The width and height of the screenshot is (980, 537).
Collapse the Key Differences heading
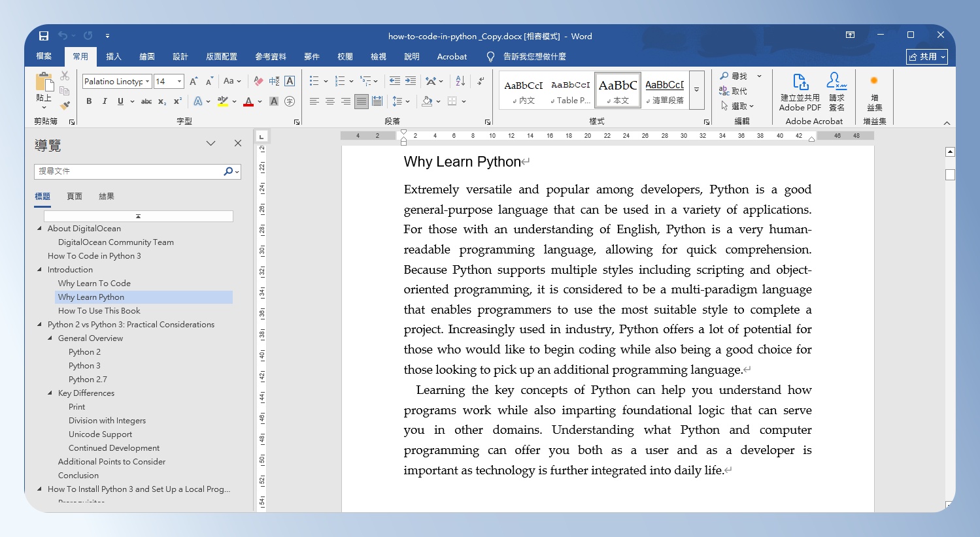50,393
